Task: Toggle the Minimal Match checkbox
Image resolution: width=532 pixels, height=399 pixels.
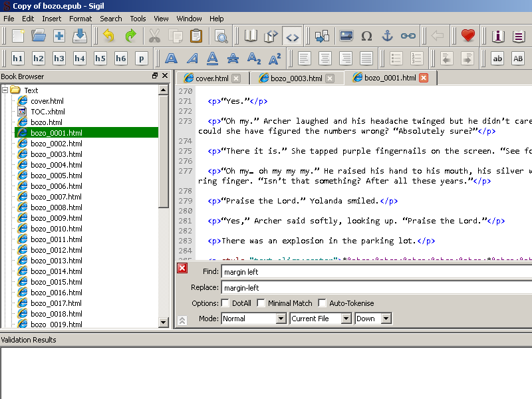Action: point(261,303)
